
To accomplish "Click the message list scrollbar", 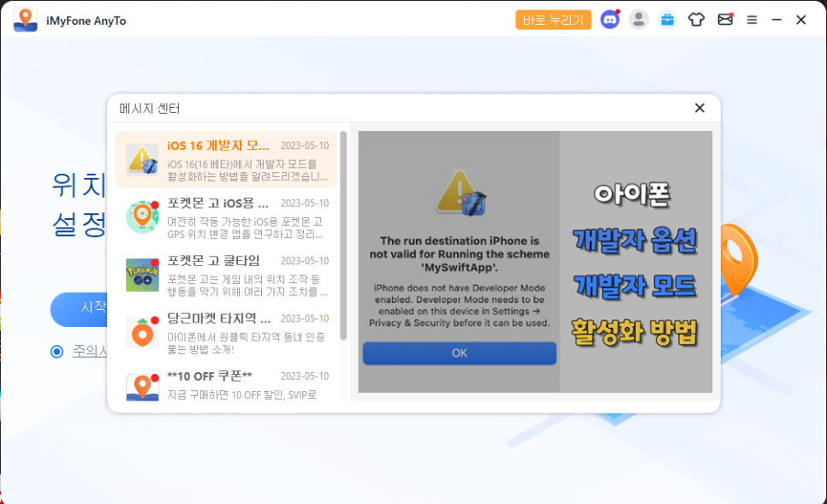I will click(343, 235).
